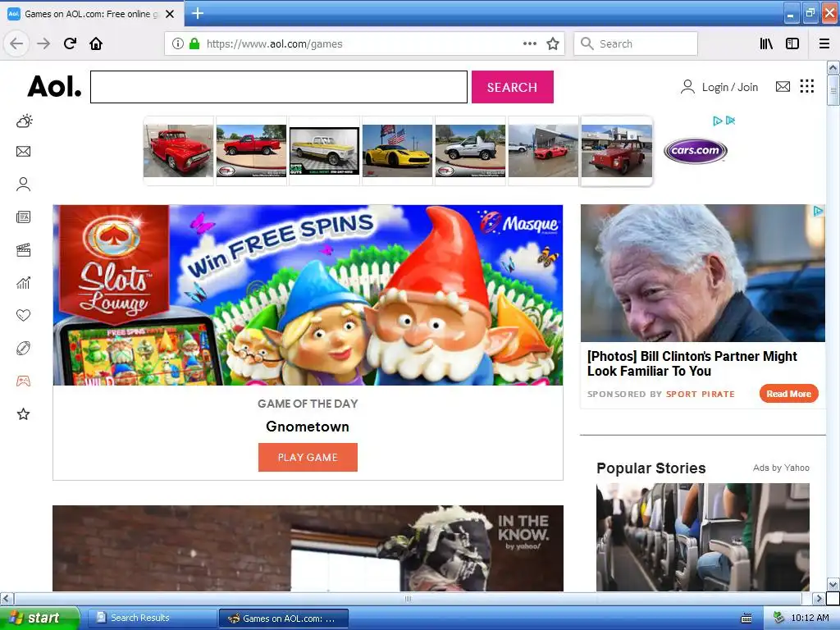Click the vertical scrollbar up arrow
Screen dimensions: 840x630
click(833, 67)
